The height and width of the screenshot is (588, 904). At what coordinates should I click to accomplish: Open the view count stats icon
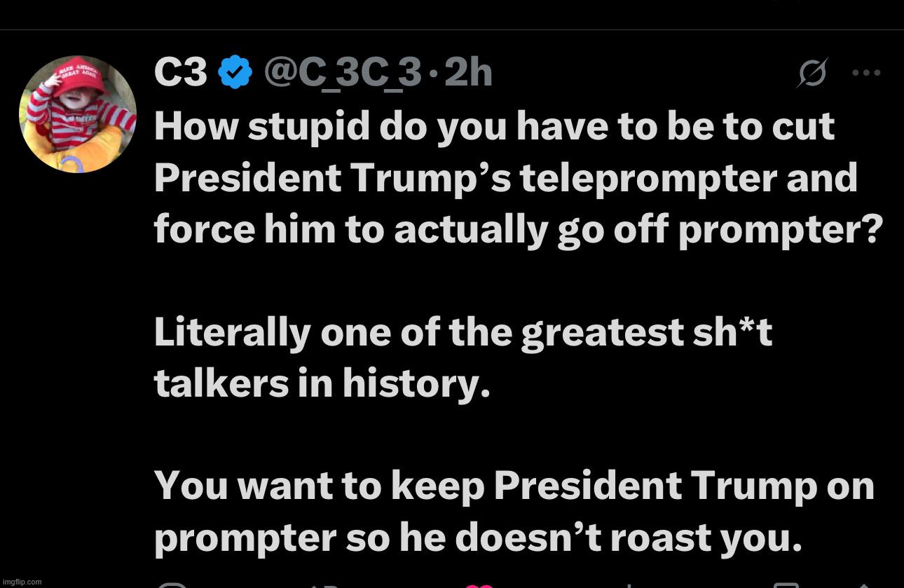click(629, 584)
